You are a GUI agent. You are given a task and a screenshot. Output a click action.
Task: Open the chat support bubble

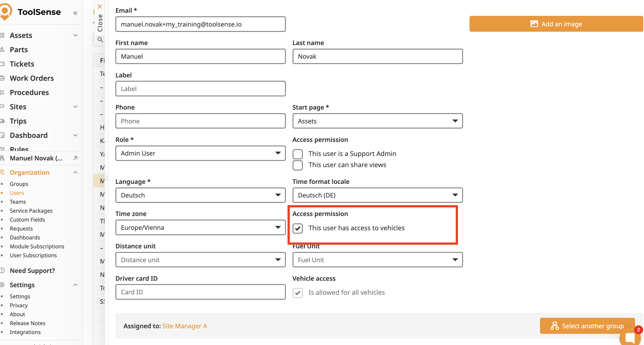coord(630,337)
